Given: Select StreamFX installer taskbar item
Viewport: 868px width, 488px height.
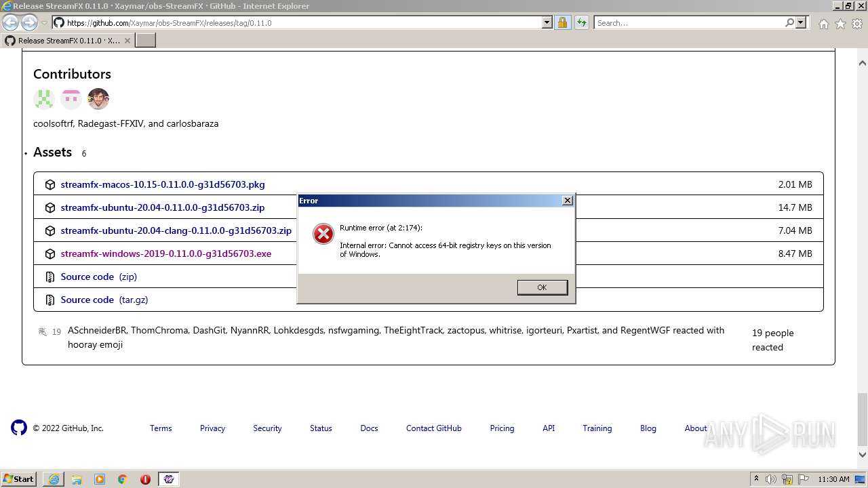Looking at the screenshot, I should pos(169,479).
